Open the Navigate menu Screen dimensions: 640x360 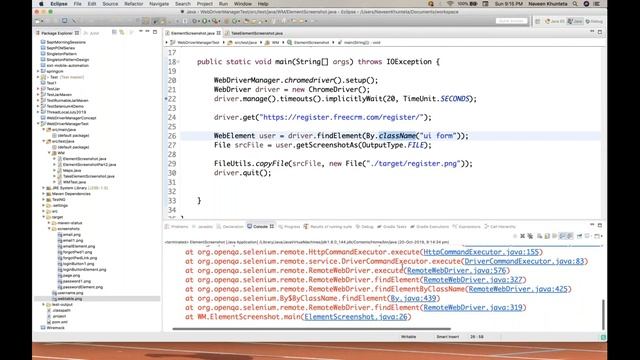point(159,4)
